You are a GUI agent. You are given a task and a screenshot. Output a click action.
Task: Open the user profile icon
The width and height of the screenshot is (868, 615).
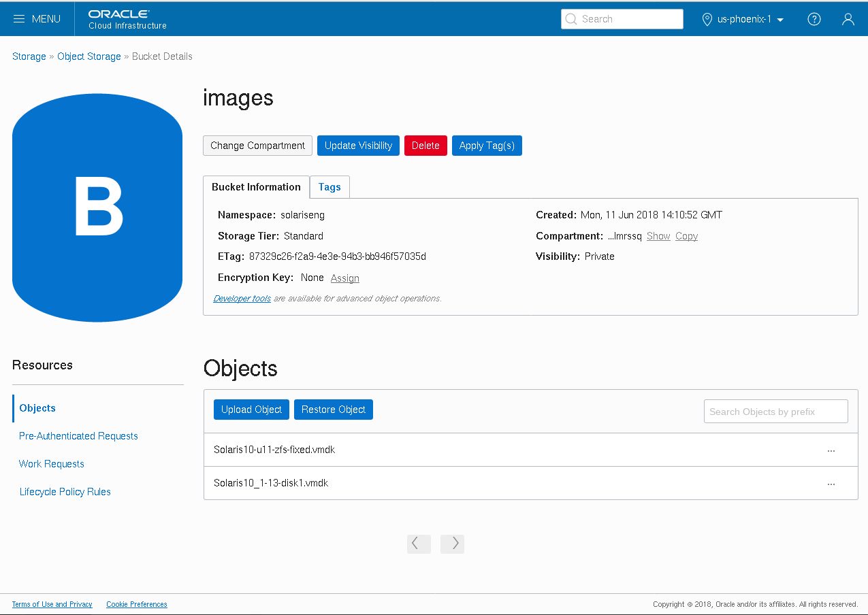coord(848,19)
